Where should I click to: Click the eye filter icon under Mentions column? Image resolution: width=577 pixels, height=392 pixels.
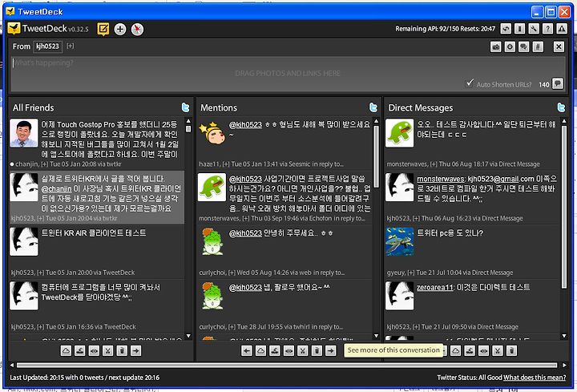(x=288, y=351)
